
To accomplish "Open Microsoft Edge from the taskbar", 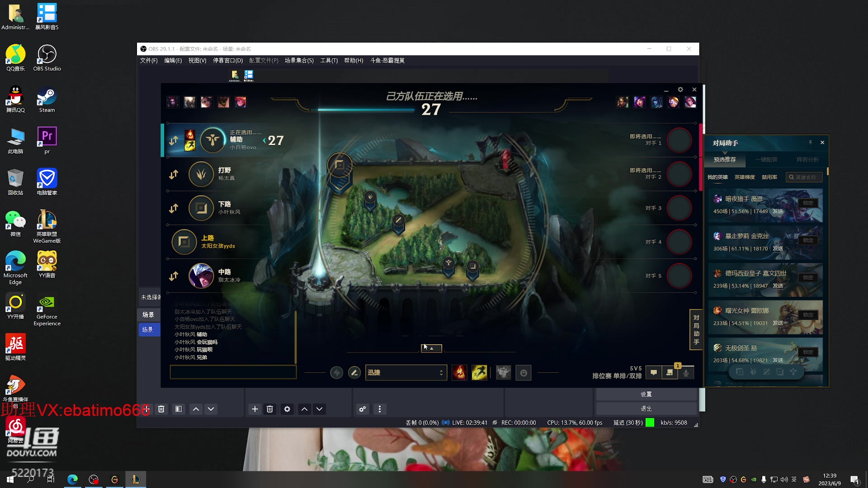I will [72, 479].
